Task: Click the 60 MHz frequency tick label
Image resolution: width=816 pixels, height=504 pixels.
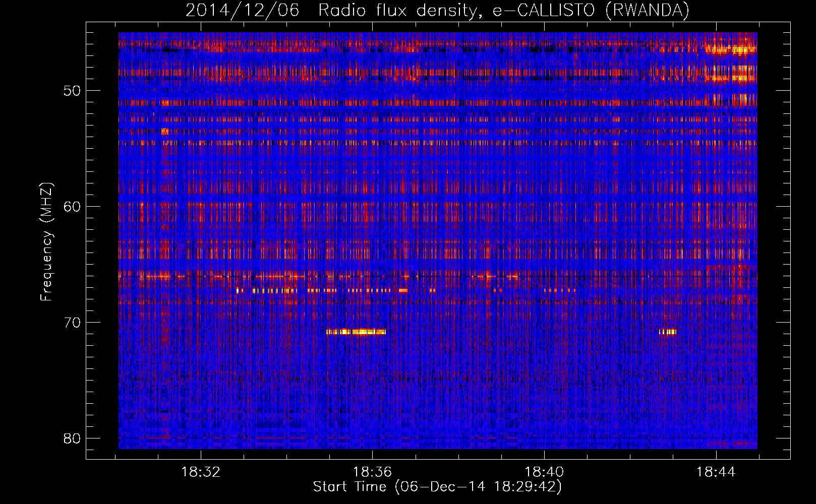Action: click(x=72, y=206)
